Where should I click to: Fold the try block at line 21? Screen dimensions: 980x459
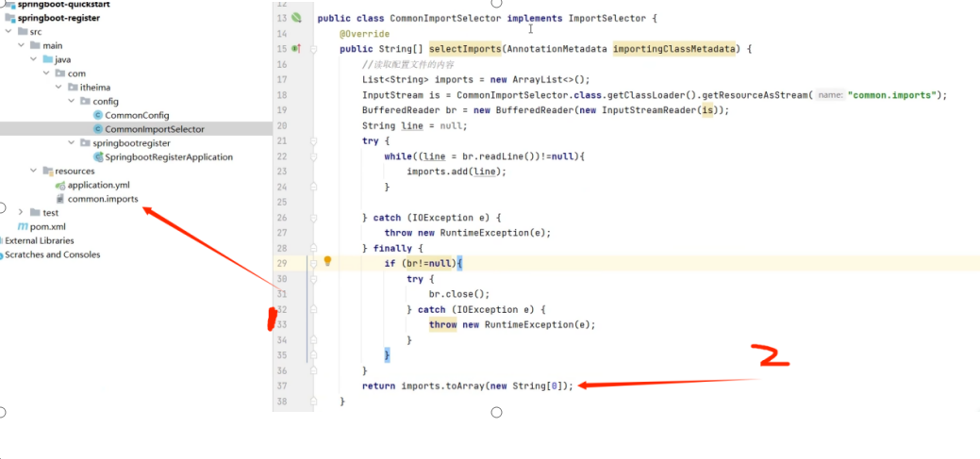pos(314,141)
